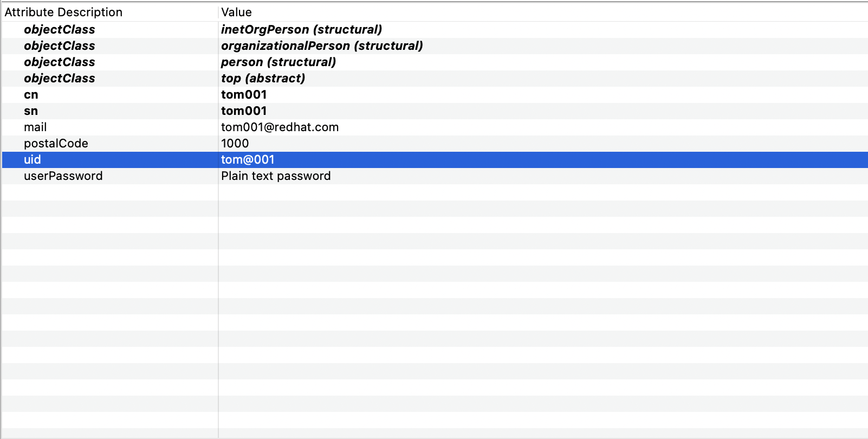The height and width of the screenshot is (439, 868).
Task: Click the person (structural) value
Action: coord(278,62)
